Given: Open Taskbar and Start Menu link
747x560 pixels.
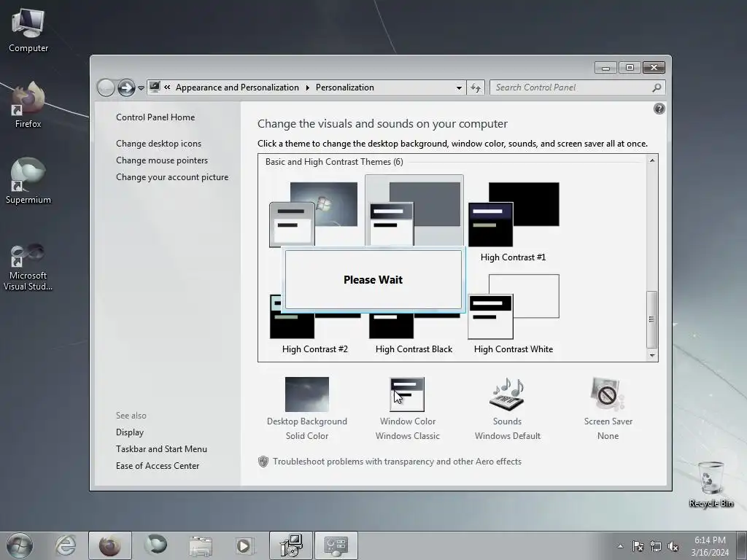Looking at the screenshot, I should [x=161, y=449].
